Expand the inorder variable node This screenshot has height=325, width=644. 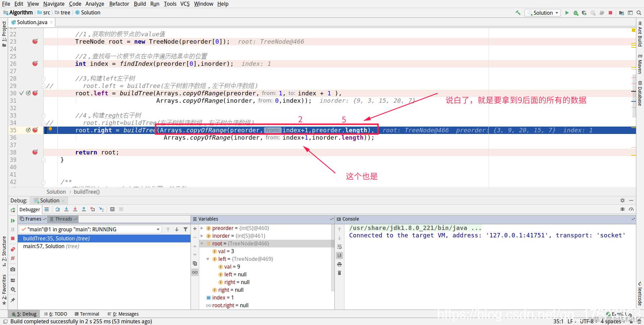pos(202,236)
